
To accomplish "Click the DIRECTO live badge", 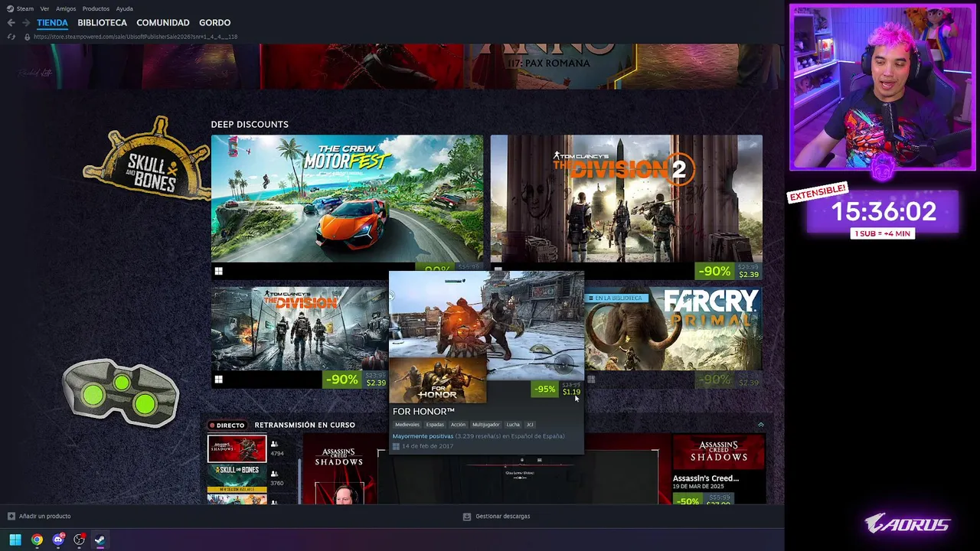I will [227, 425].
